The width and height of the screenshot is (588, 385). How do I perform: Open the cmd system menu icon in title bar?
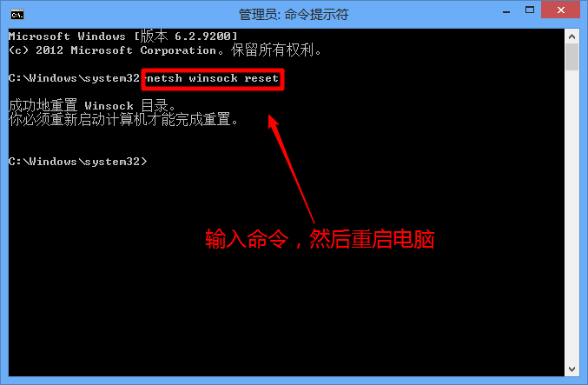click(17, 15)
